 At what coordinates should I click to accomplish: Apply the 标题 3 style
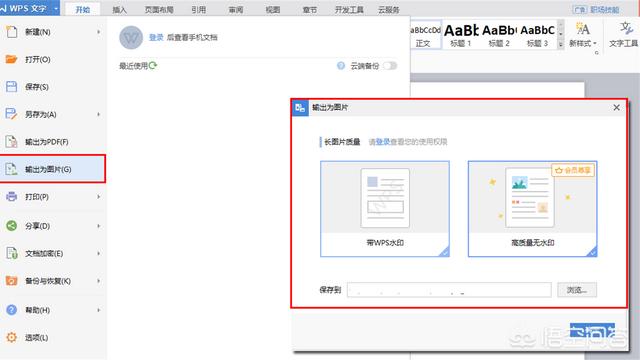[537, 35]
